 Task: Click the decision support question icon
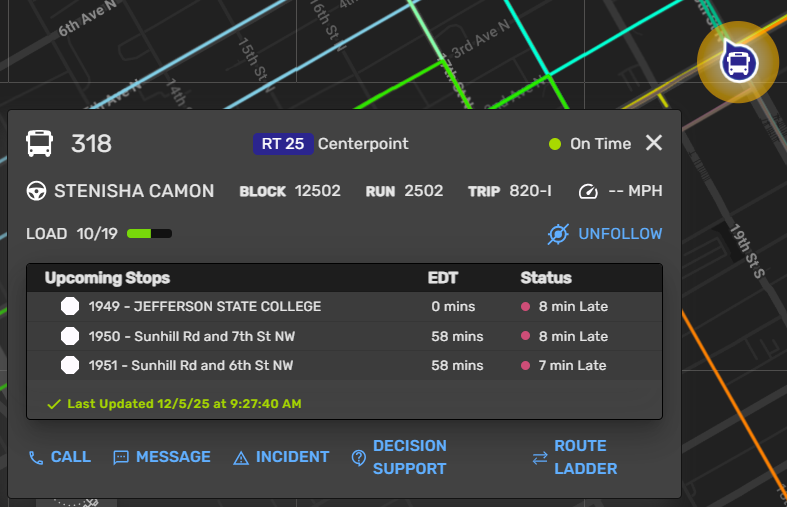click(358, 458)
